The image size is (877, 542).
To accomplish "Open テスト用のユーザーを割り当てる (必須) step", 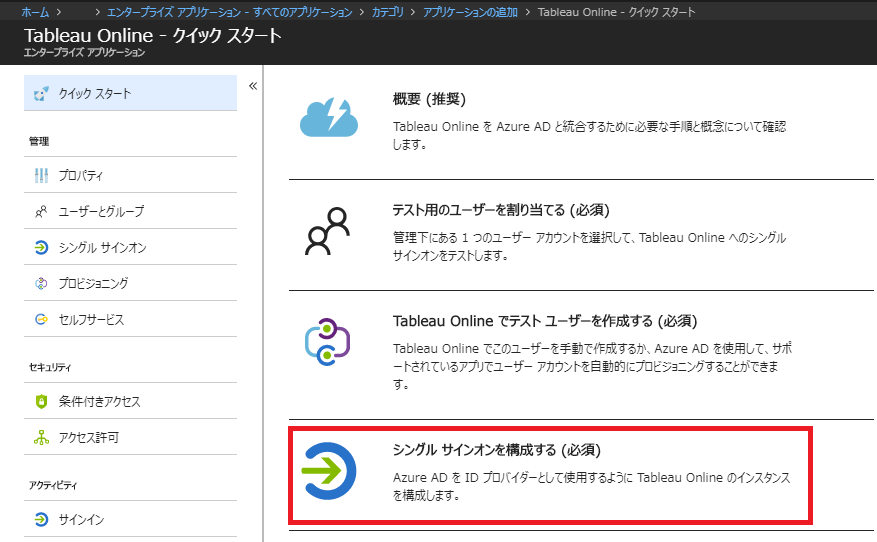I will point(501,210).
